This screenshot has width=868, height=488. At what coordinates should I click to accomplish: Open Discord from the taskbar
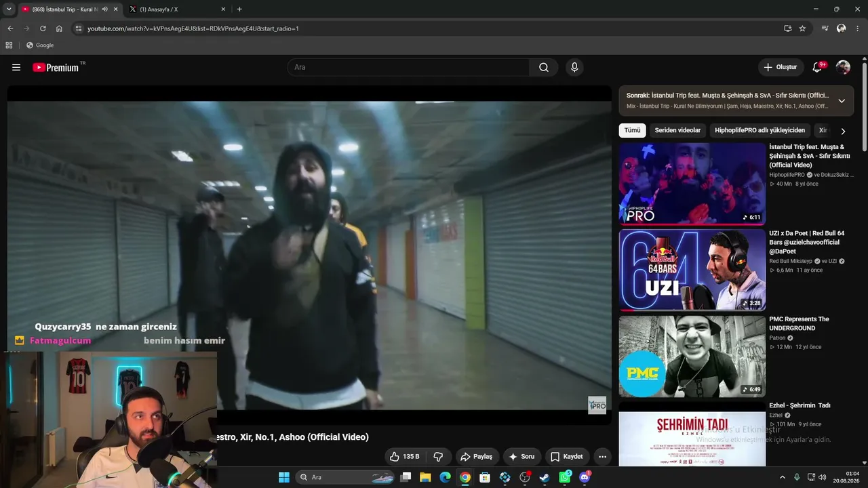(585, 477)
